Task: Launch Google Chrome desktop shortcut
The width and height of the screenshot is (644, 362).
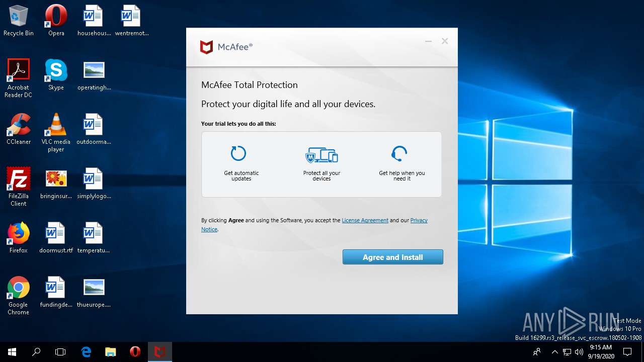Action: tap(19, 295)
